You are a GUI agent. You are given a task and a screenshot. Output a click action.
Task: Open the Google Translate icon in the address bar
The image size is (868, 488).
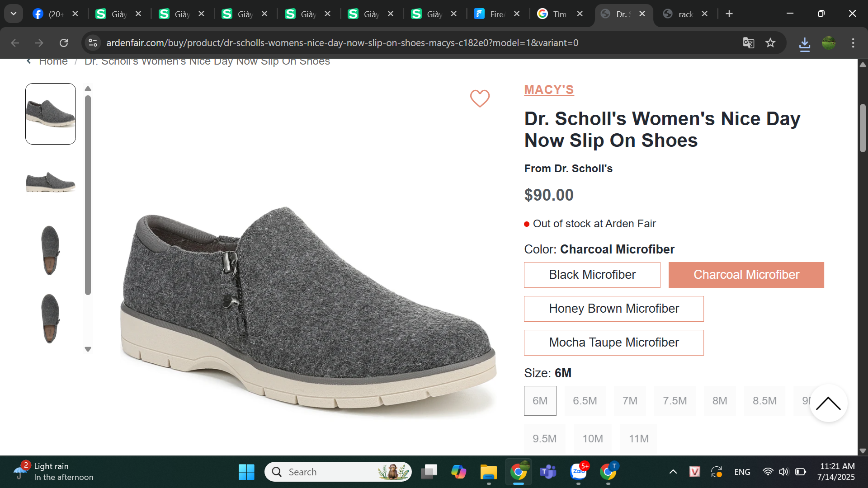point(748,43)
